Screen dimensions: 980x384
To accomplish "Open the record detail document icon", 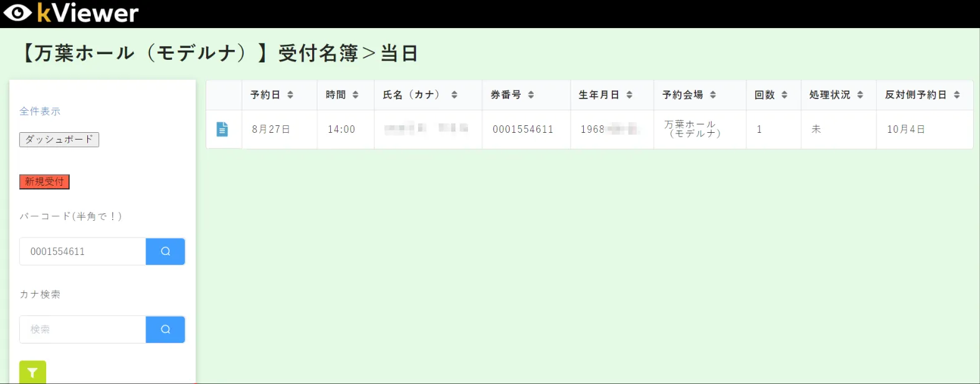I will click(x=222, y=129).
